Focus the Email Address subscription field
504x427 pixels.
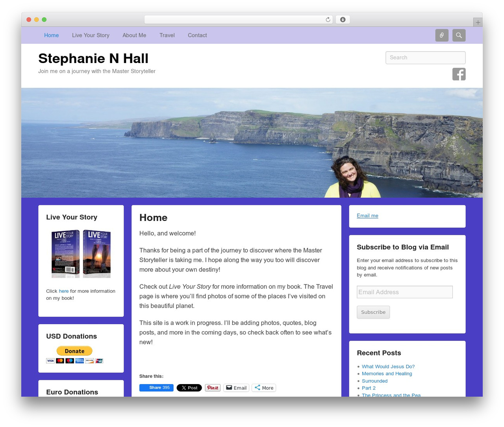tap(404, 292)
